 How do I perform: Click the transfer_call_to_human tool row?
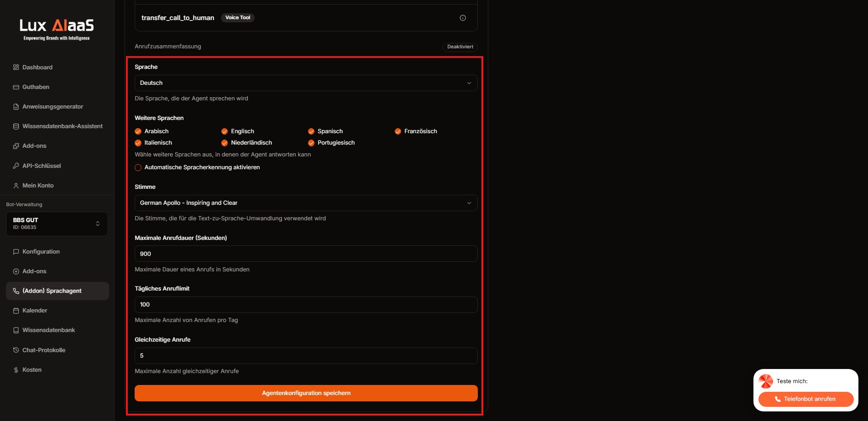pyautogui.click(x=306, y=18)
